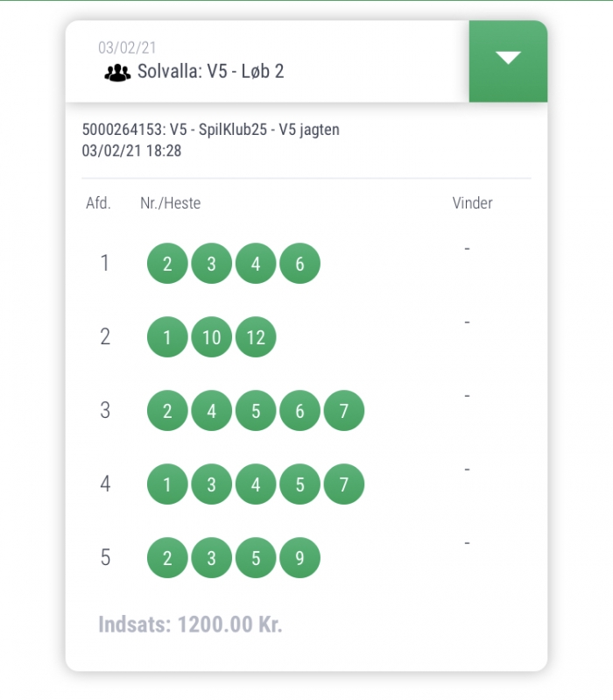The height and width of the screenshot is (700, 613).
Task: Collapse the Solvalla V5 coupon with green arrow
Action: click(508, 61)
